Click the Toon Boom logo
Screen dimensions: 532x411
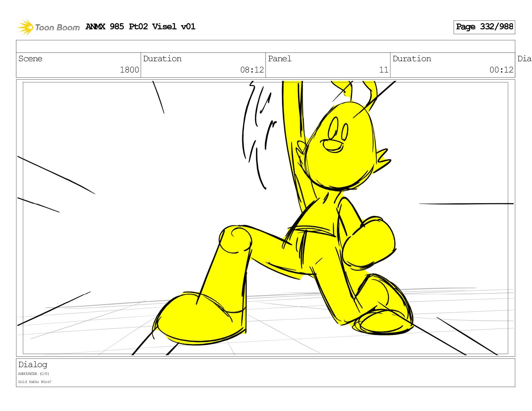coord(48,27)
